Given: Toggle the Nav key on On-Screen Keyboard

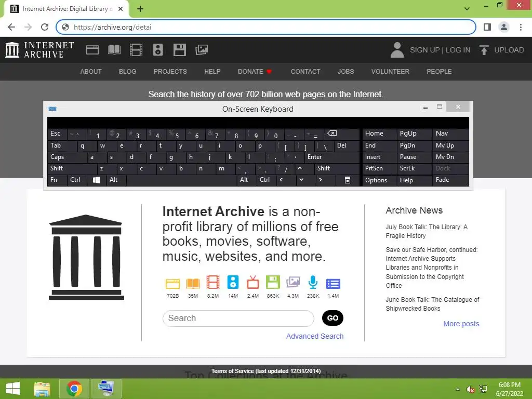Looking at the screenshot, I should (450, 134).
